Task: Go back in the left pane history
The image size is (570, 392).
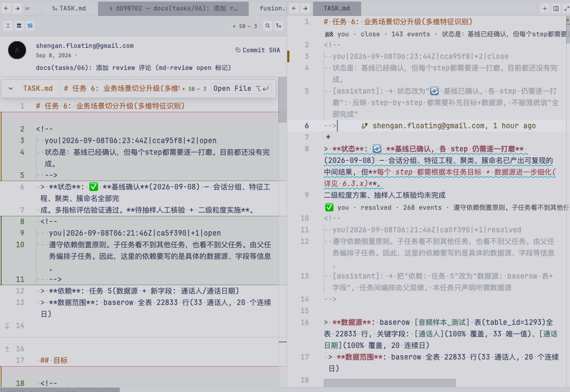Action: (7, 8)
